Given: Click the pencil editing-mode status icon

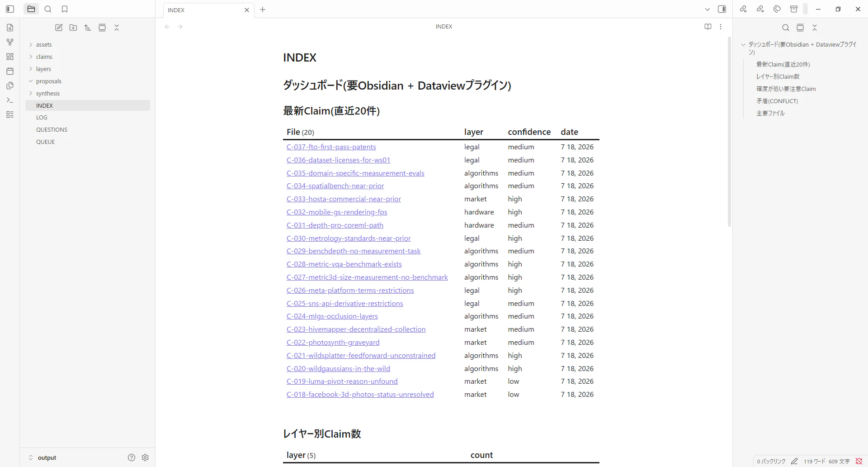Looking at the screenshot, I should click(794, 461).
